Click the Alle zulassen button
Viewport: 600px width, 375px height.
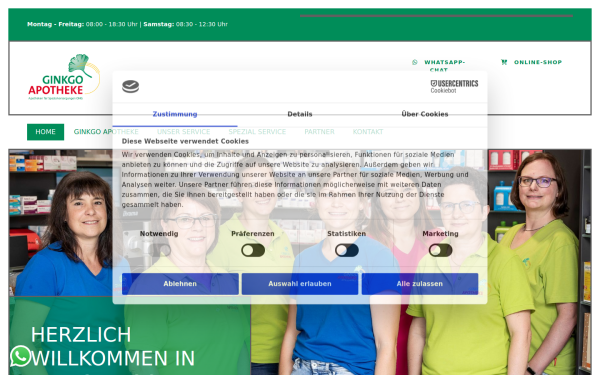pyautogui.click(x=420, y=284)
